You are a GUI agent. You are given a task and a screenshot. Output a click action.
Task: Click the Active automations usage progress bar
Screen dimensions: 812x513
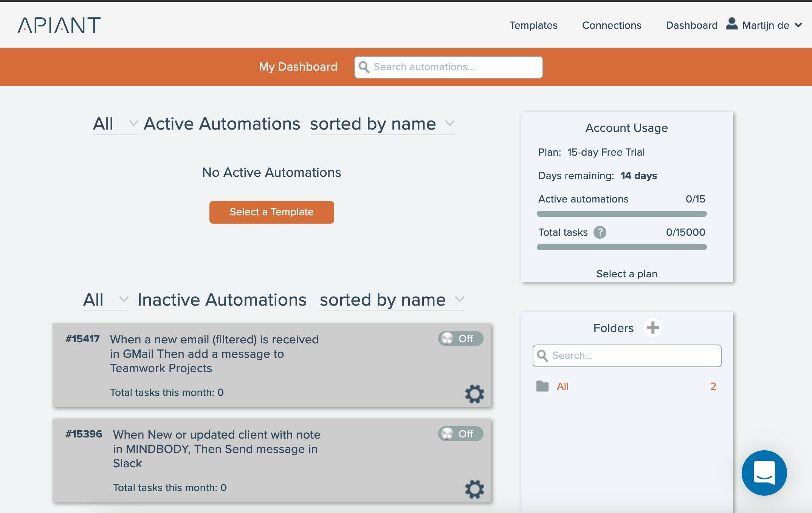621,214
